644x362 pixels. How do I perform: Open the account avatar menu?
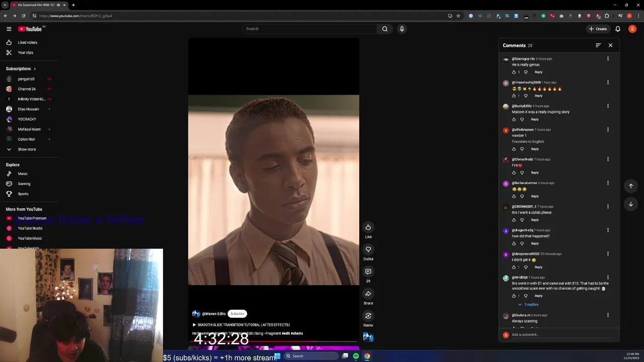tap(632, 29)
